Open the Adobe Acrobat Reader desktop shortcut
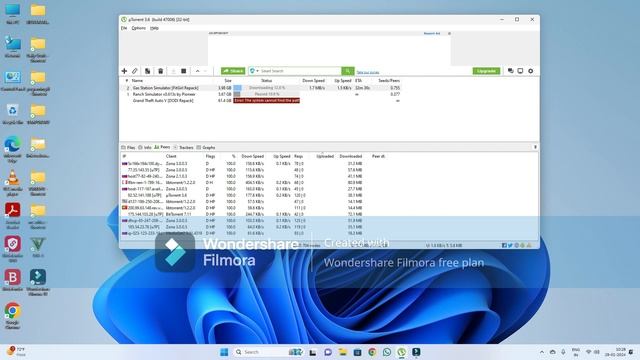Screen dimensions: 640x360 (x=13, y=216)
